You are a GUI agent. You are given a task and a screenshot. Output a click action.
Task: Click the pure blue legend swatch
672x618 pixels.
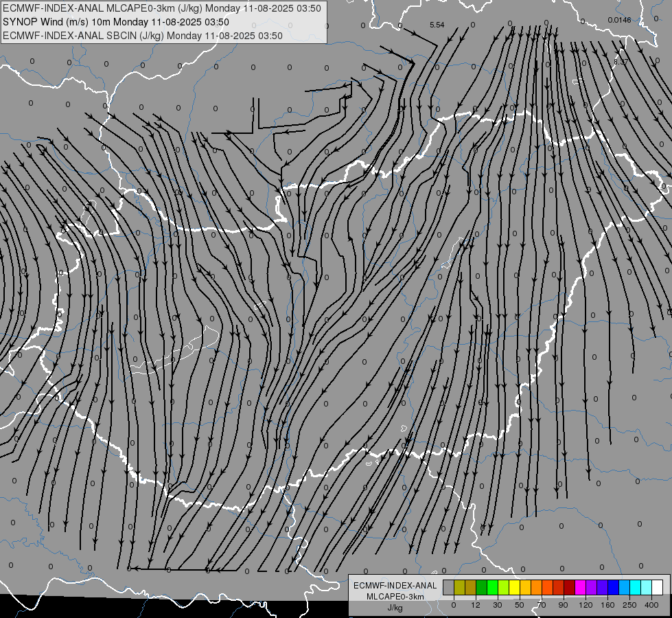[613, 587]
